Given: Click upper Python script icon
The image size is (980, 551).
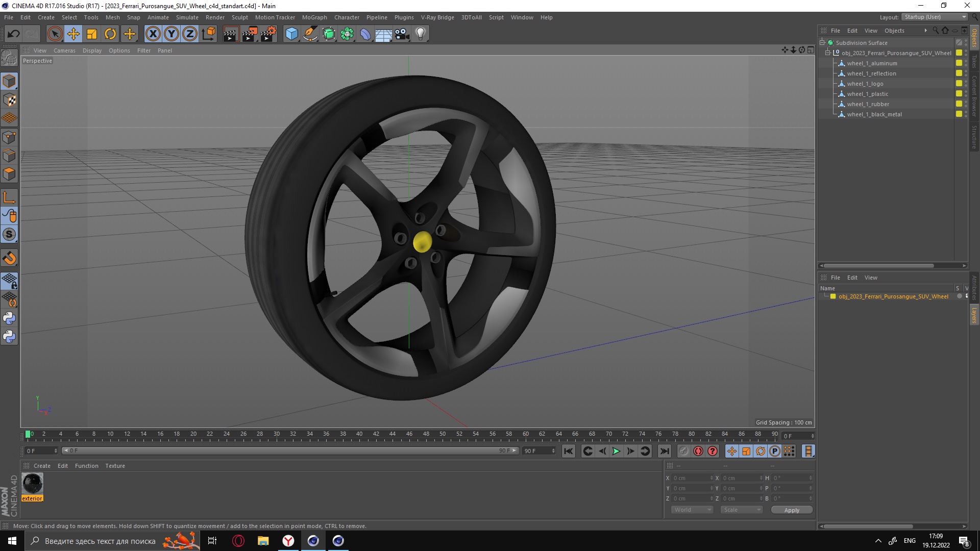Looking at the screenshot, I should coord(9,318).
